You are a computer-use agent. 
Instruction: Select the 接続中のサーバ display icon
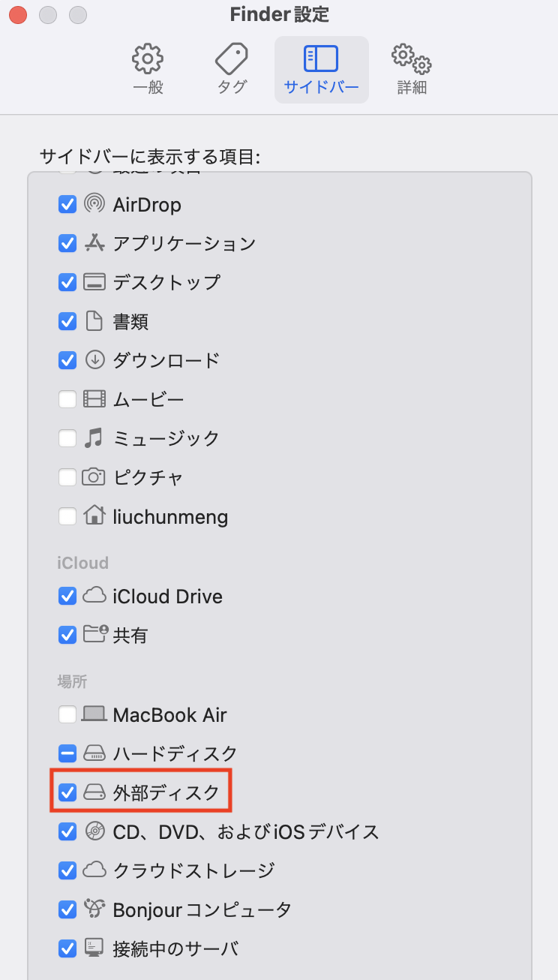pyautogui.click(x=91, y=948)
